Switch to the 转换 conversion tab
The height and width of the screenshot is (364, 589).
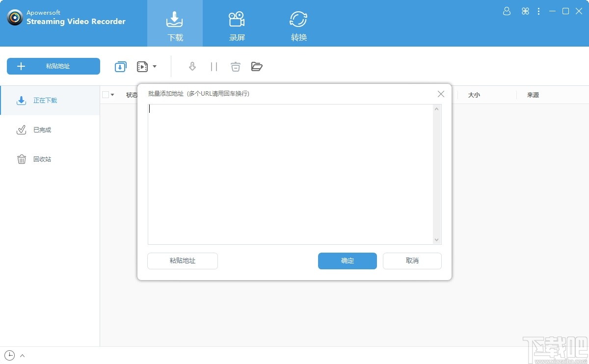(298, 24)
